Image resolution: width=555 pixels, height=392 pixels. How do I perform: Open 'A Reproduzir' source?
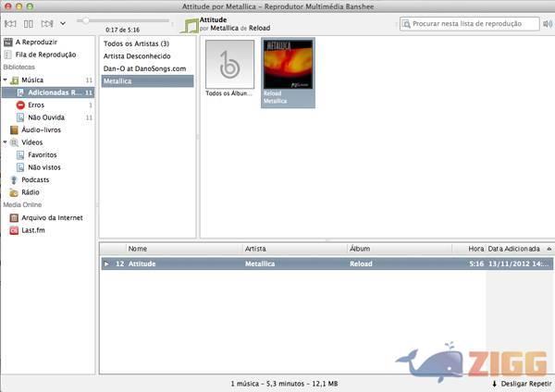[36, 43]
